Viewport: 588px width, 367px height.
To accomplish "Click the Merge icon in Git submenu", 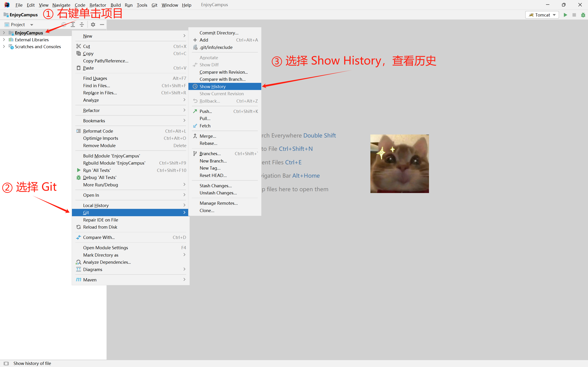I will click(195, 136).
